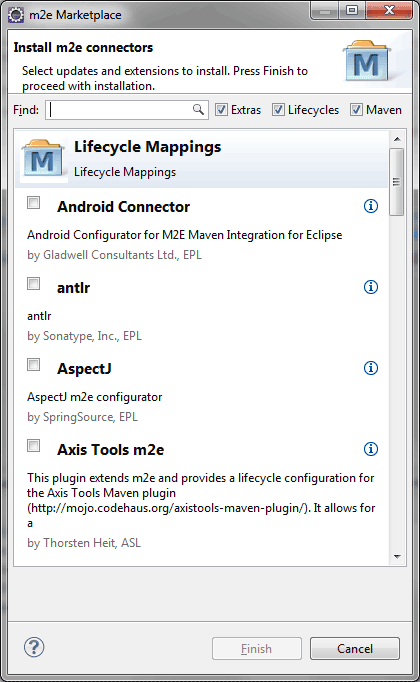Screen dimensions: 420x682
Task: Click the vertical scrollbar thumb
Action: click(397, 182)
